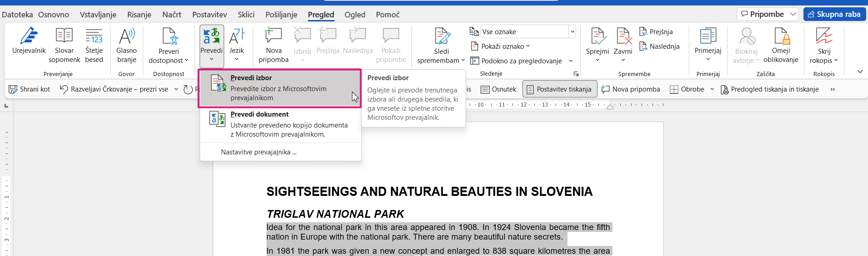Switch to Pošiljanje tab
This screenshot has width=868, height=256.
pyautogui.click(x=281, y=15)
